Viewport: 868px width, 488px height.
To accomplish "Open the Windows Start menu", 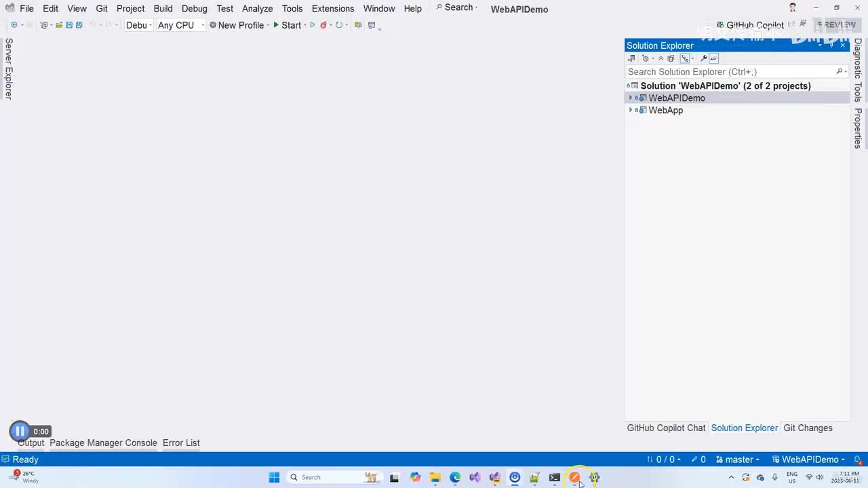I will pyautogui.click(x=274, y=477).
